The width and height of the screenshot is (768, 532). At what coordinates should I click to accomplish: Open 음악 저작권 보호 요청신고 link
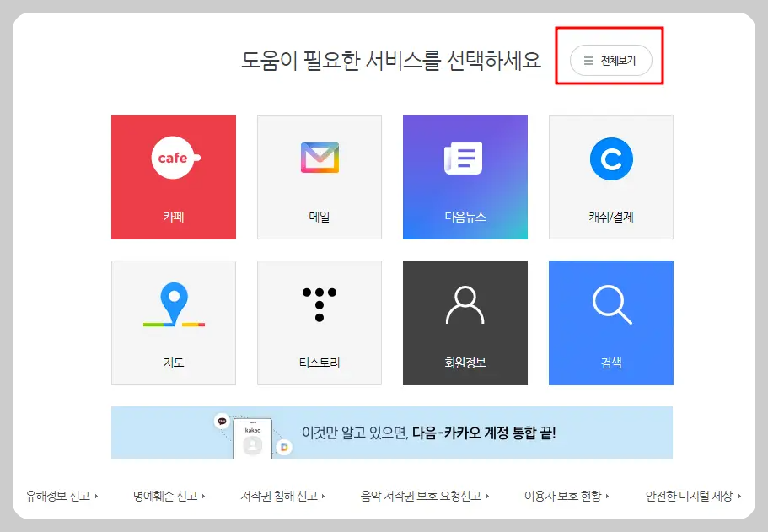coord(425,497)
